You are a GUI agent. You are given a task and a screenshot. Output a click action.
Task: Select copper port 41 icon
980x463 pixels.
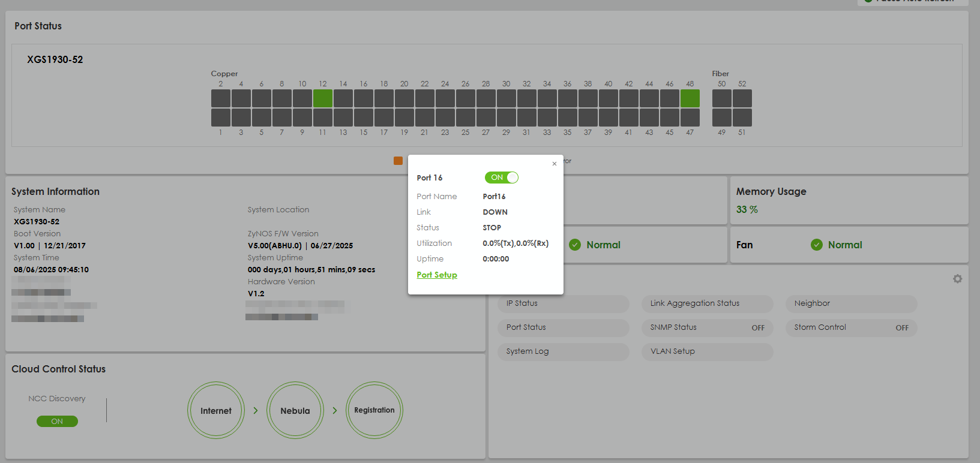coord(629,118)
